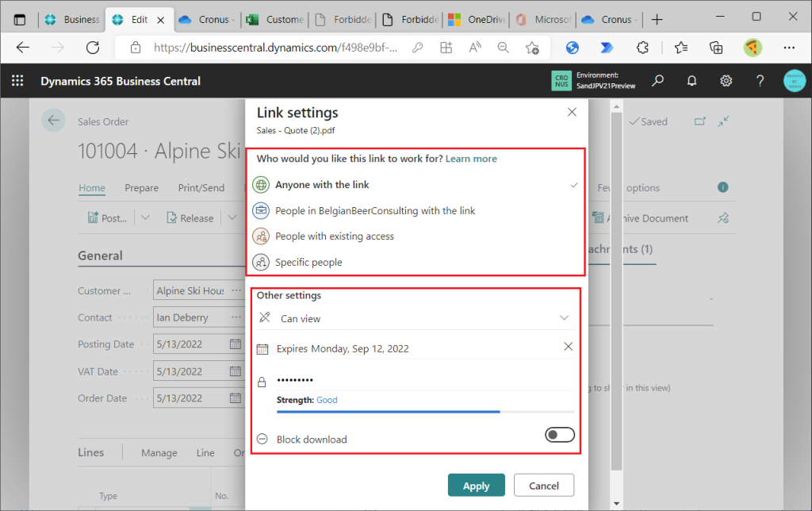Click the Sales - Quote (2).pdf file name
This screenshot has width=812, height=511.
pyautogui.click(x=296, y=131)
